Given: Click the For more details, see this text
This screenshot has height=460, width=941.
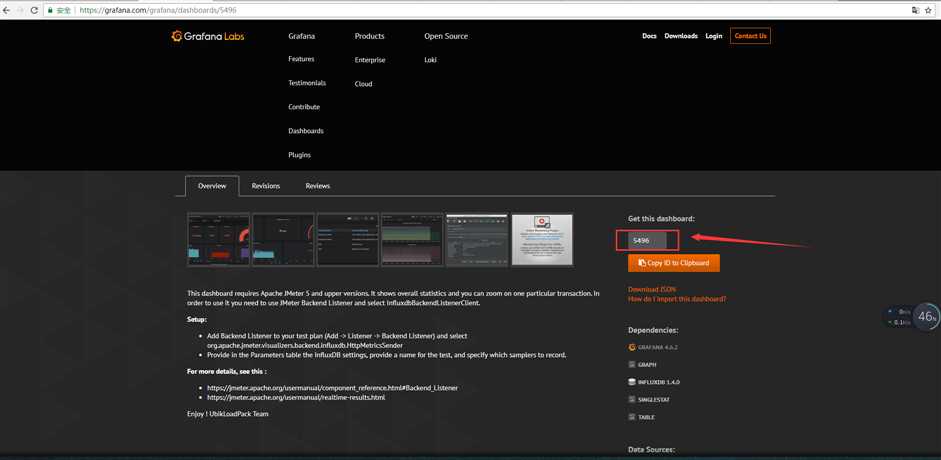Looking at the screenshot, I should tap(226, 371).
